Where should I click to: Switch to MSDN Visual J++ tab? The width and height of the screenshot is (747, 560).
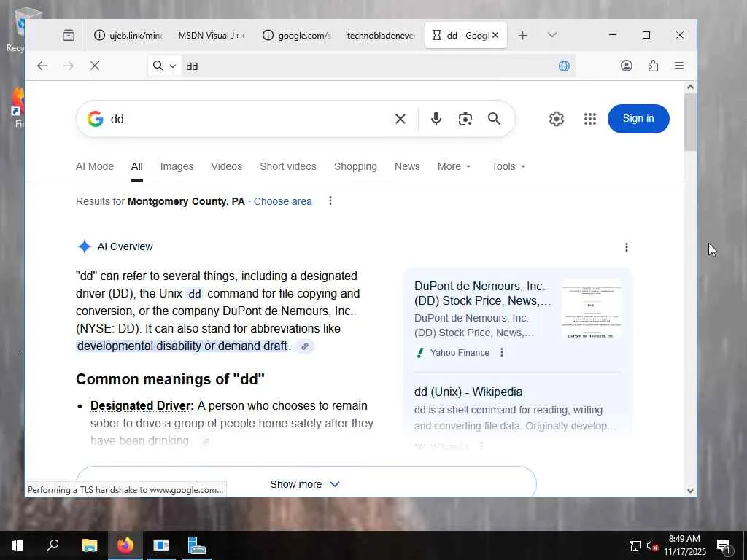click(212, 35)
